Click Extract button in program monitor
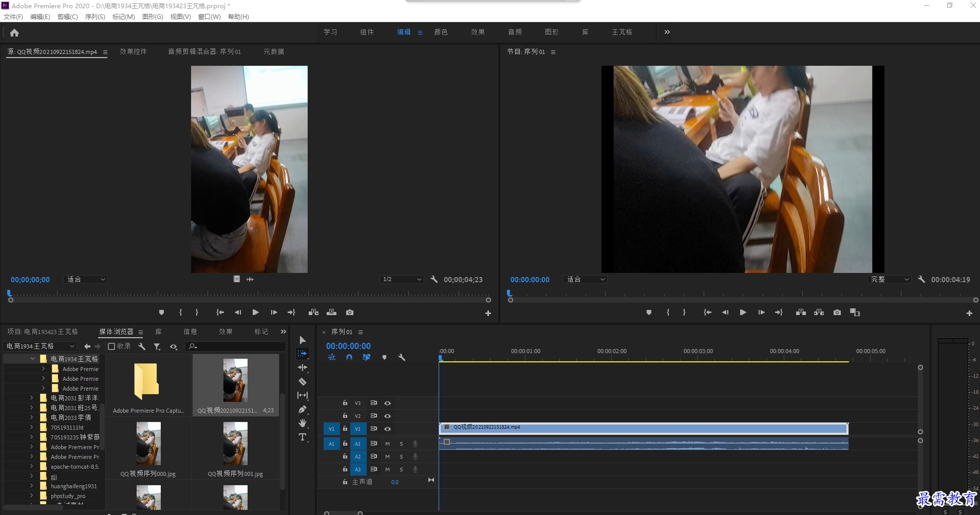980x515 pixels. click(819, 312)
